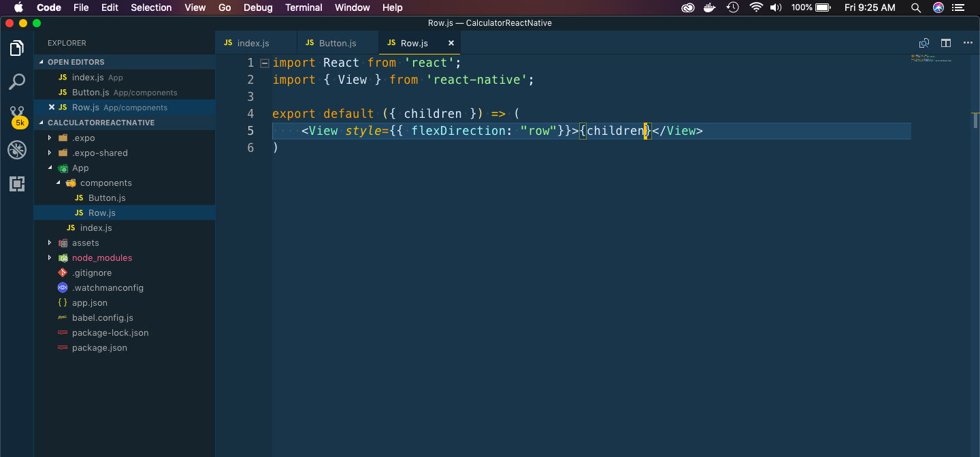
Task: Click the Creative Cloud menu bar icon
Action: tap(688, 7)
